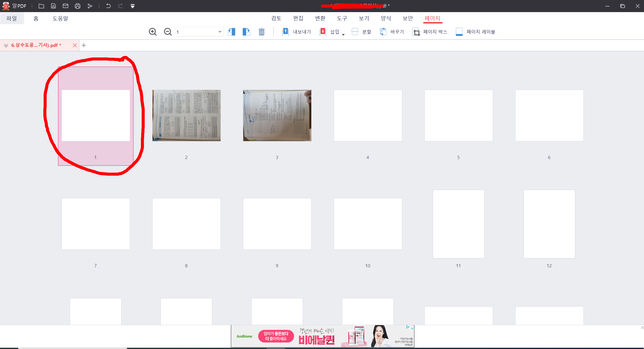Select page 2 thumbnail with scanned text
Screen dimensions: 644x349
[x=187, y=115]
